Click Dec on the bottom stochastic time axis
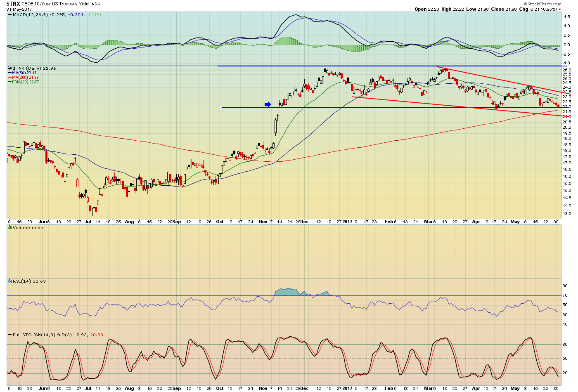Viewport: 578px width, 392px height. [x=304, y=388]
